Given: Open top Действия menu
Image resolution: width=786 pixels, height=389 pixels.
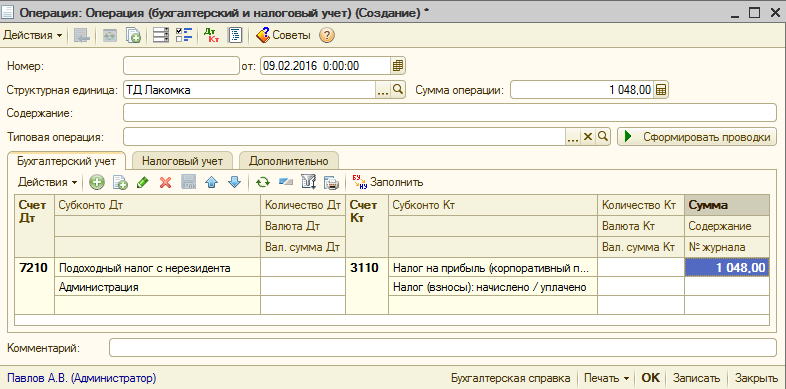Looking at the screenshot, I should [x=33, y=36].
